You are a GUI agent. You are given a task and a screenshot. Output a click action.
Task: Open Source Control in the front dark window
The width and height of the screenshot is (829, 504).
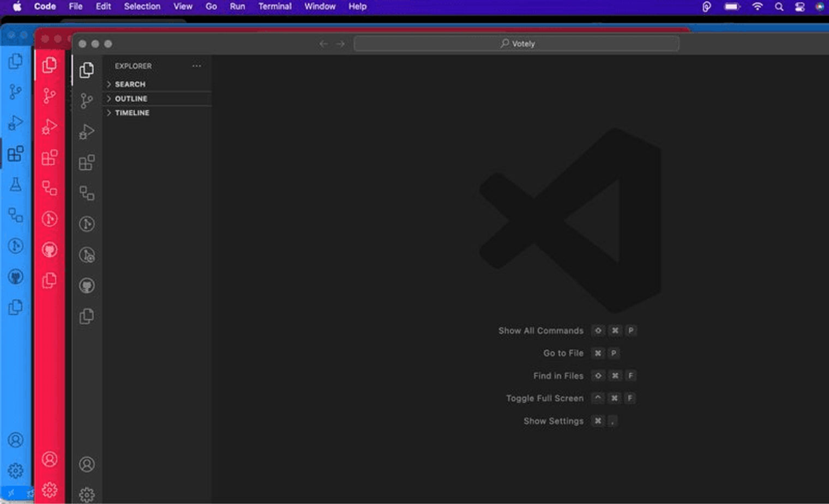coord(87,101)
